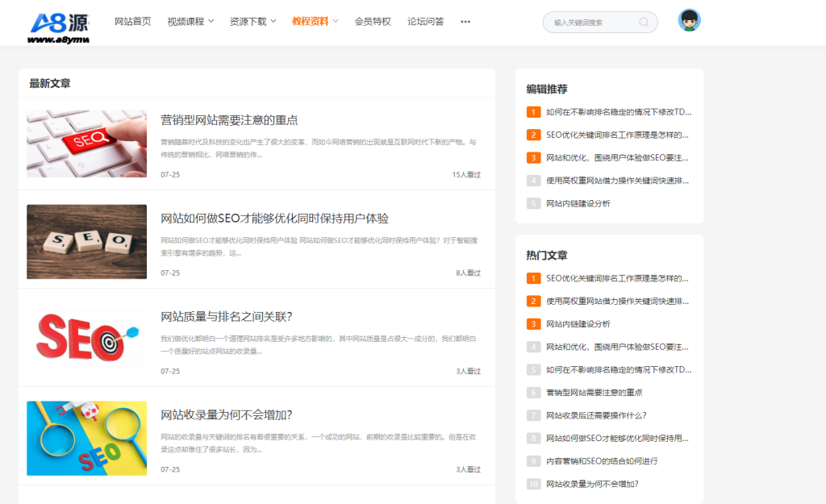Screen dimensions: 826x504
Task: Open hot article 6 营销型网站需要注意的重点
Action: [x=594, y=393]
